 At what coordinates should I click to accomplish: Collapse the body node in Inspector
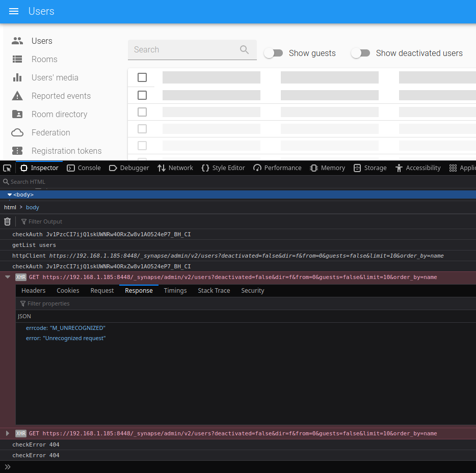coord(9,194)
